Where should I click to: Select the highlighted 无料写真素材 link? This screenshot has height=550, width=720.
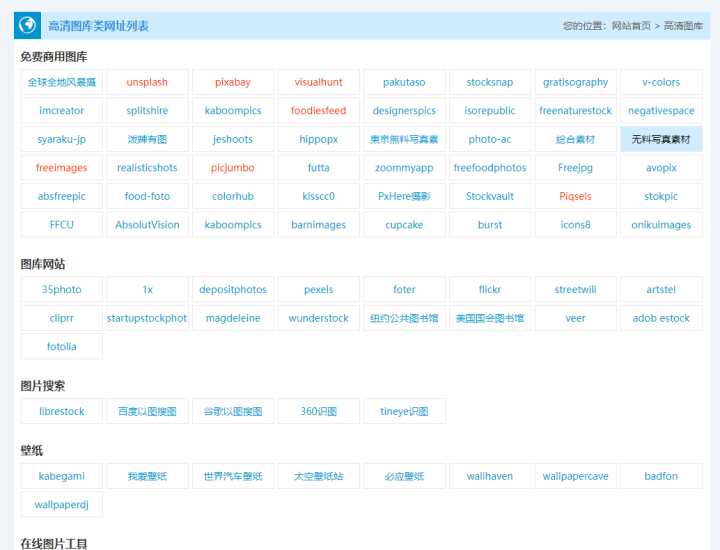tap(661, 140)
